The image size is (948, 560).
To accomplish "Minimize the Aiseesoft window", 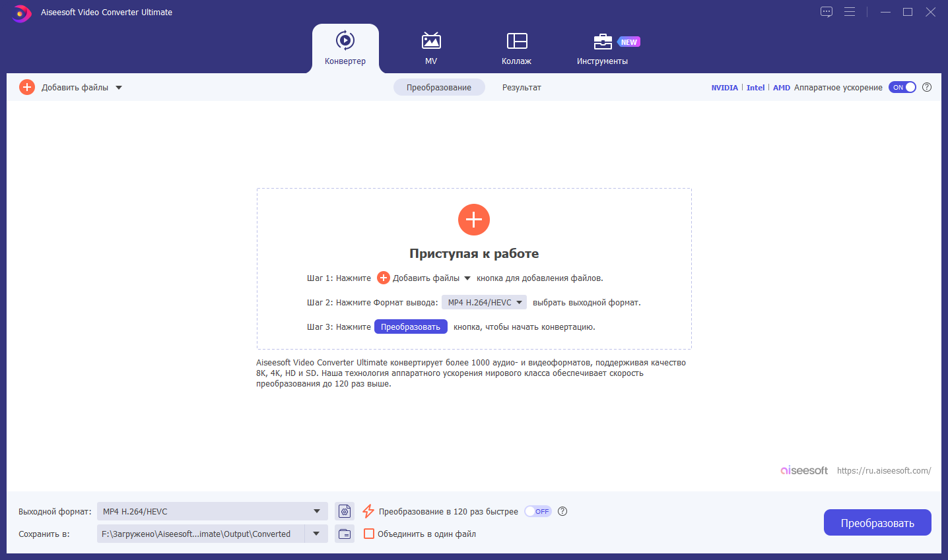I will (885, 12).
